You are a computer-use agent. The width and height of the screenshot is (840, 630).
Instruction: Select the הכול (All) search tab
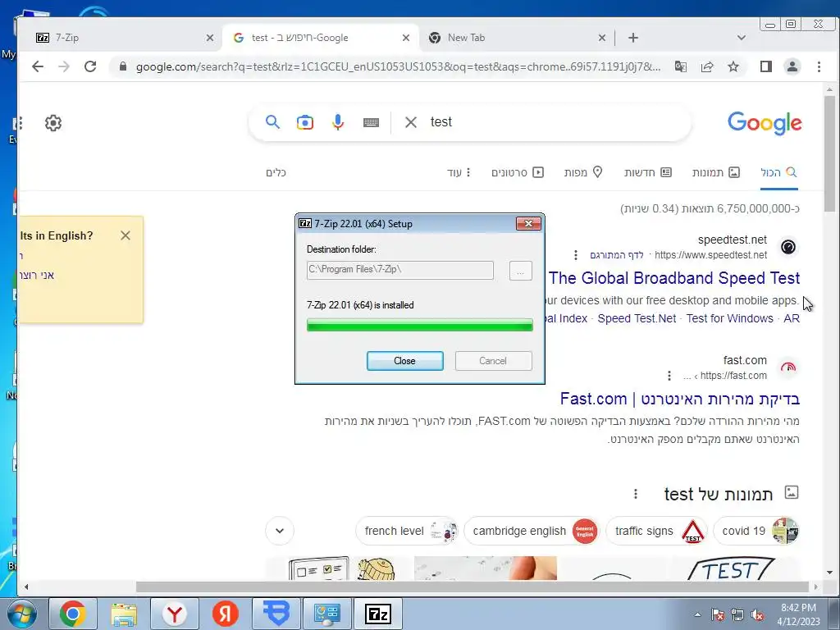(779, 172)
